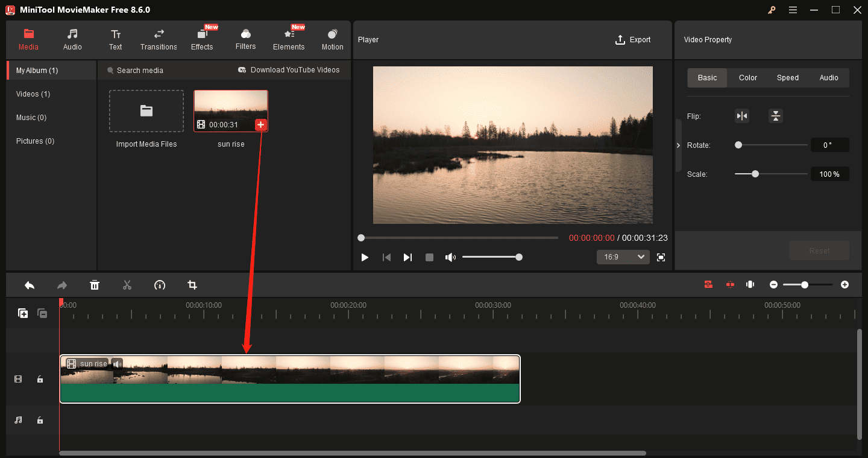868x458 pixels.
Task: Add sun rise clip with plus icon
Action: [260, 125]
